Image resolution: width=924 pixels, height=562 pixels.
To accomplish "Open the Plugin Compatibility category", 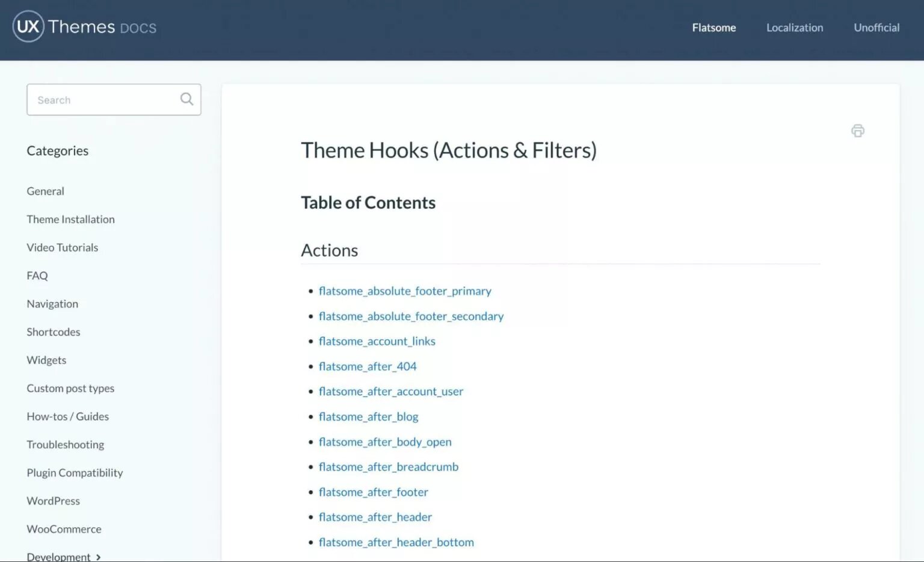I will (75, 472).
